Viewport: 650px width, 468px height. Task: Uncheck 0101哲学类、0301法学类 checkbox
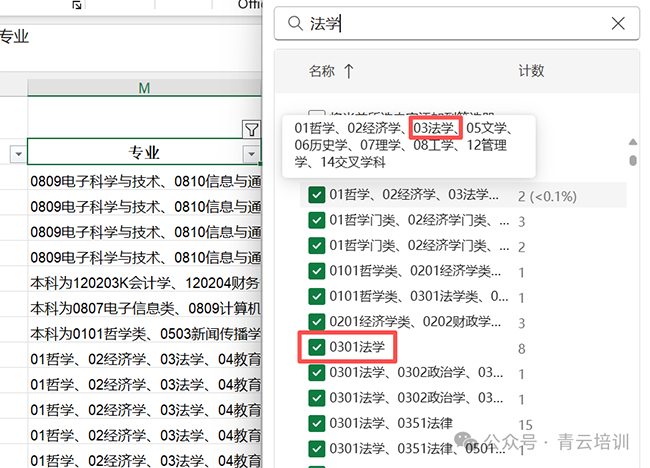pos(317,296)
